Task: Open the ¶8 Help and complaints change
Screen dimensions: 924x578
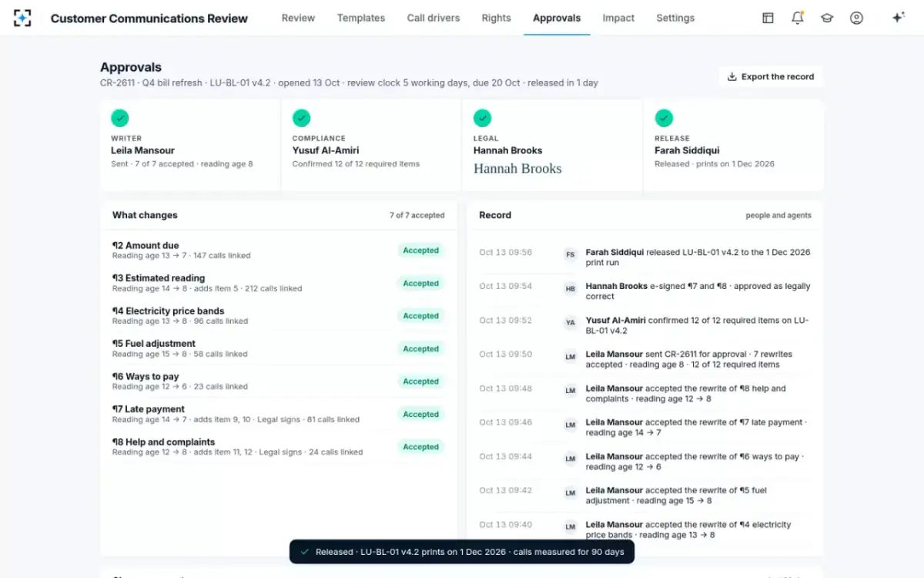Action: pyautogui.click(x=278, y=447)
